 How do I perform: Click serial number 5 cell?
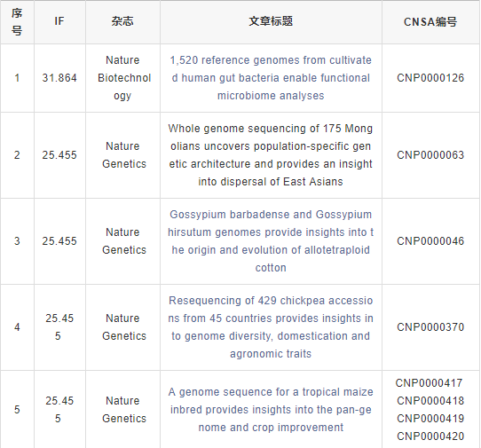[17, 409]
